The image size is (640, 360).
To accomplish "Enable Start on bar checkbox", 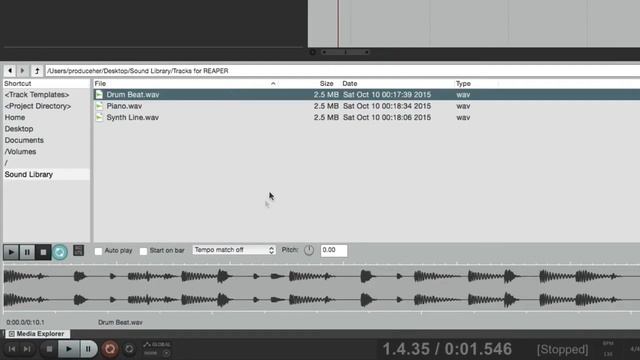I will (x=143, y=251).
